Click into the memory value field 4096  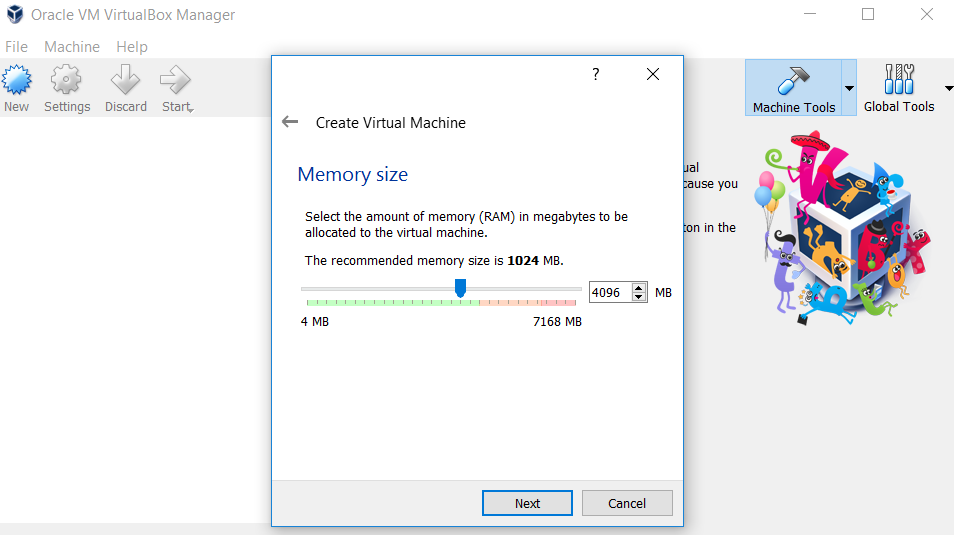(x=610, y=292)
